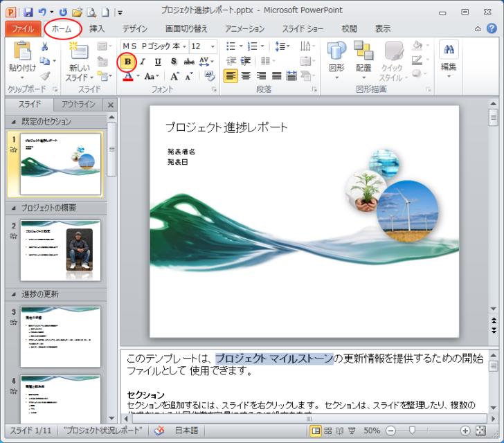The width and height of the screenshot is (504, 443).
Task: Select justify text alignment
Action: coord(276,76)
